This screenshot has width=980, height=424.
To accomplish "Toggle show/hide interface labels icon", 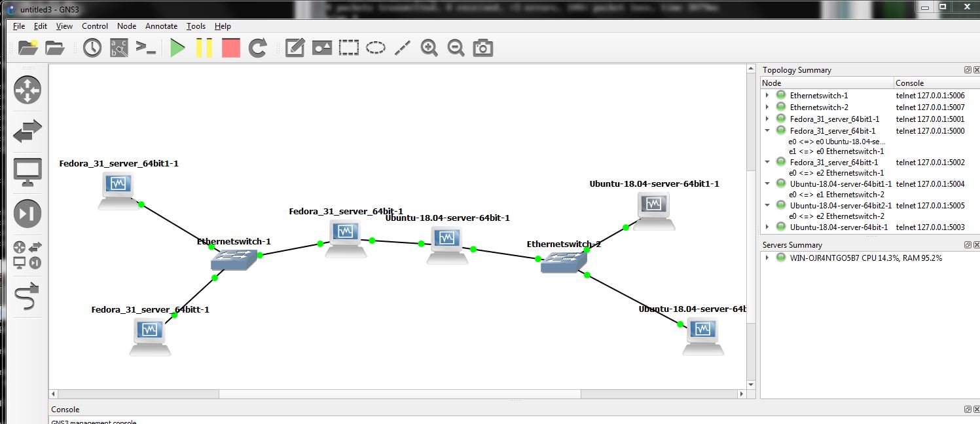I will click(x=119, y=48).
